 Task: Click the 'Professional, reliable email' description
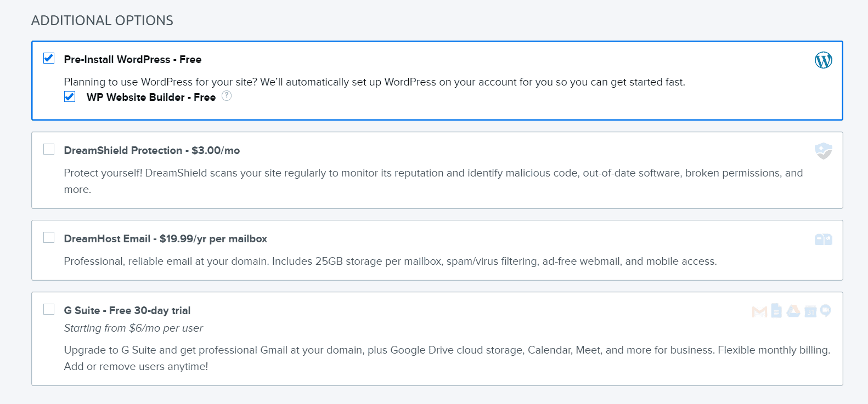(391, 261)
